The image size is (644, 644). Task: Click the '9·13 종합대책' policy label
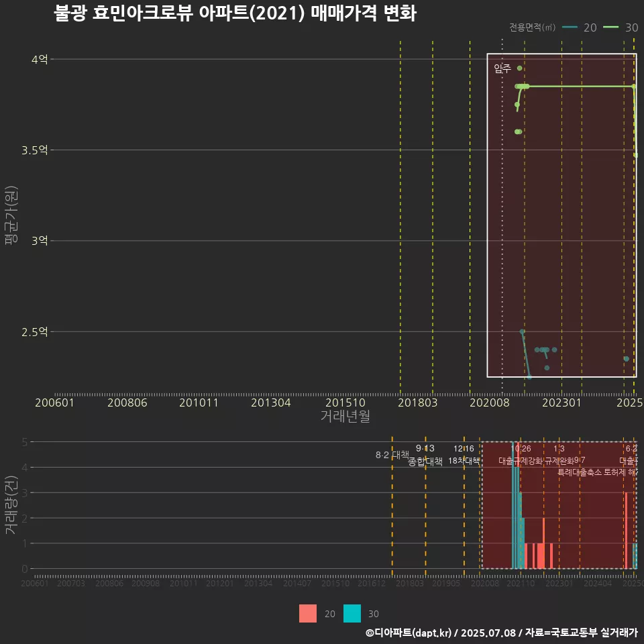click(x=425, y=455)
